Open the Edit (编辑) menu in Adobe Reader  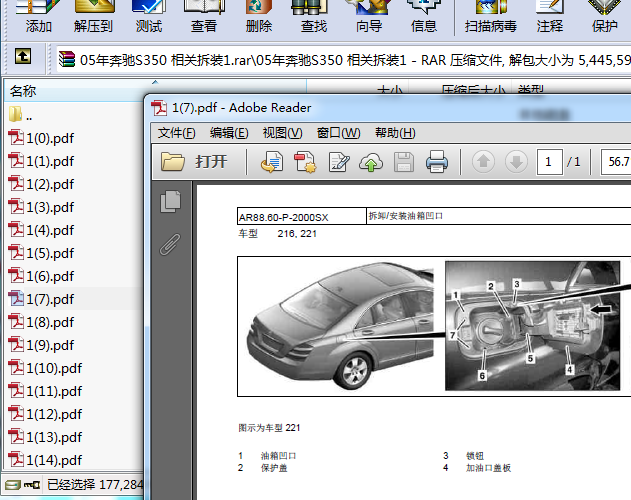pyautogui.click(x=229, y=133)
